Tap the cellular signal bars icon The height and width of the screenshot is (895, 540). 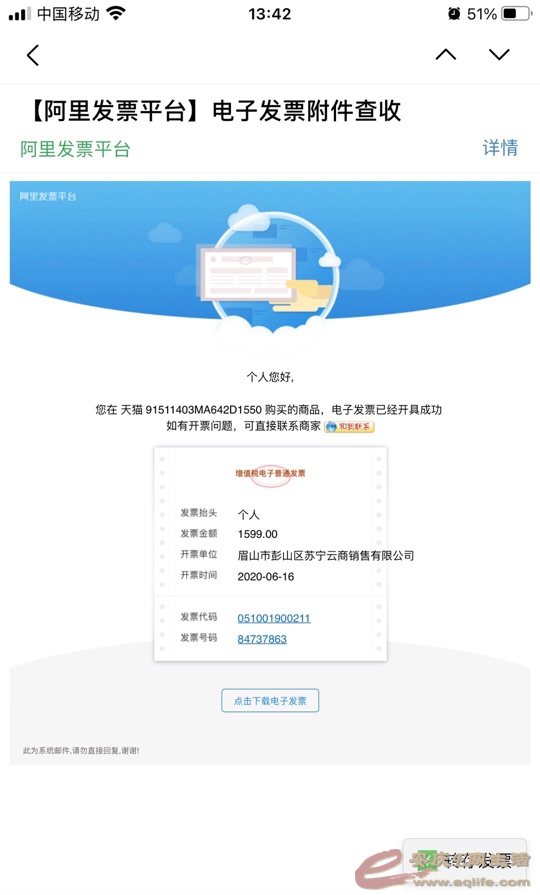[20, 14]
